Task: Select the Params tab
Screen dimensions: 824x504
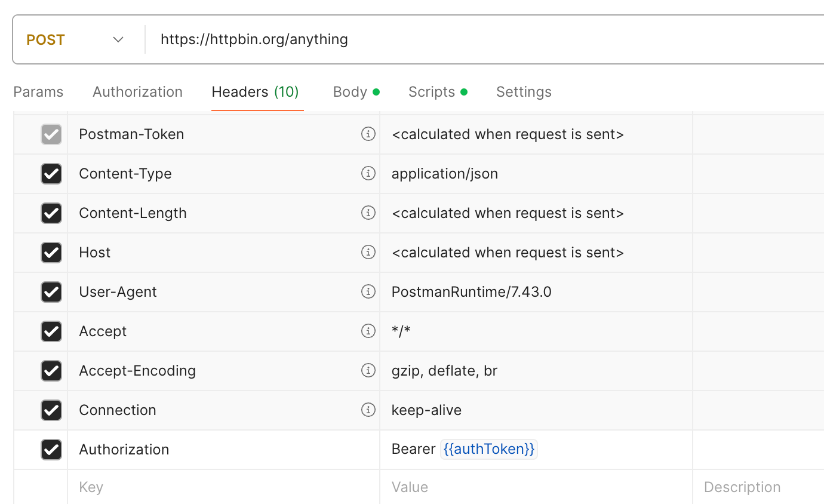Action: pyautogui.click(x=38, y=92)
